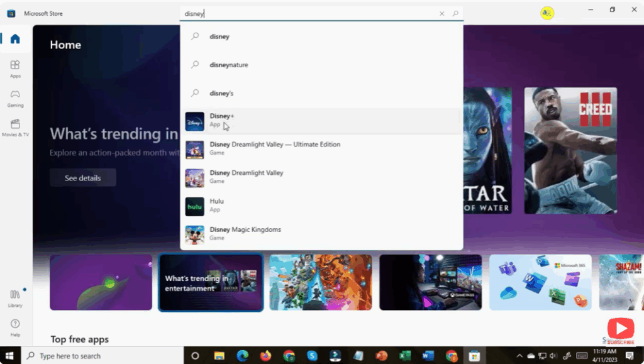Choose 'disney' search suggestion
This screenshot has width=644, height=364.
point(321,36)
